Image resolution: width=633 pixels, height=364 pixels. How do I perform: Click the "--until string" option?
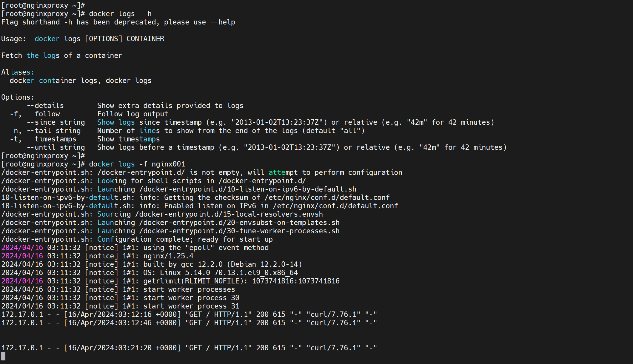point(56,148)
